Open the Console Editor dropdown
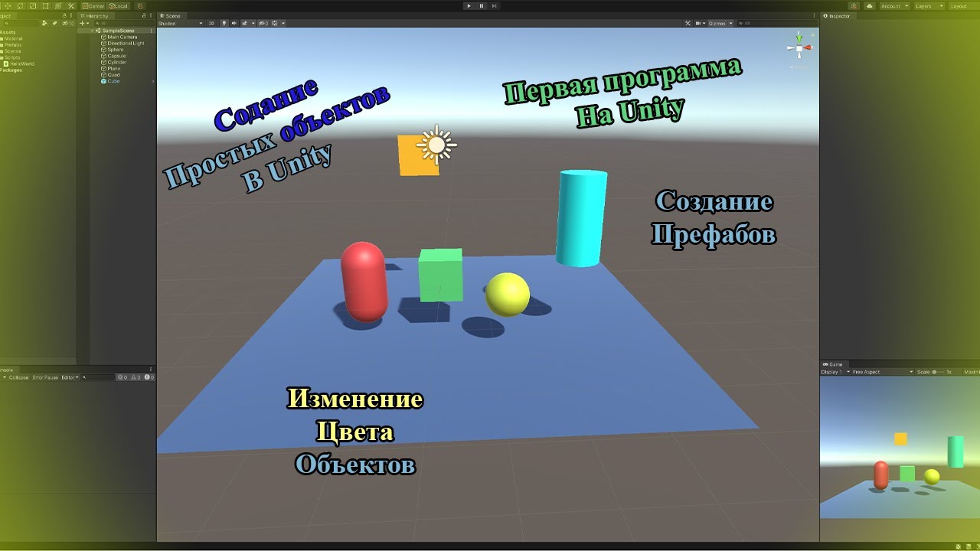The height and width of the screenshot is (551, 980). pyautogui.click(x=70, y=377)
